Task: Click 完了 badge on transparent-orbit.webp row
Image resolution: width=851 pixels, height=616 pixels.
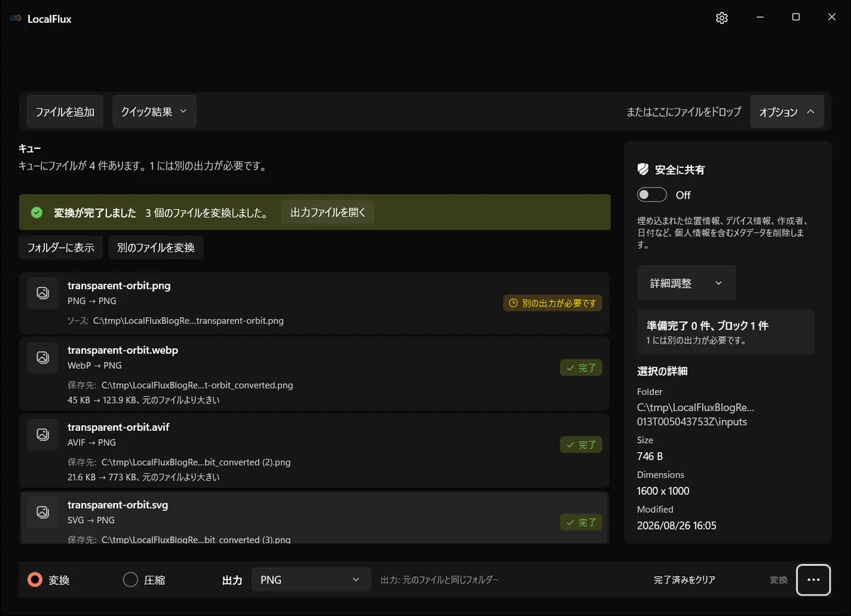Action: [581, 368]
